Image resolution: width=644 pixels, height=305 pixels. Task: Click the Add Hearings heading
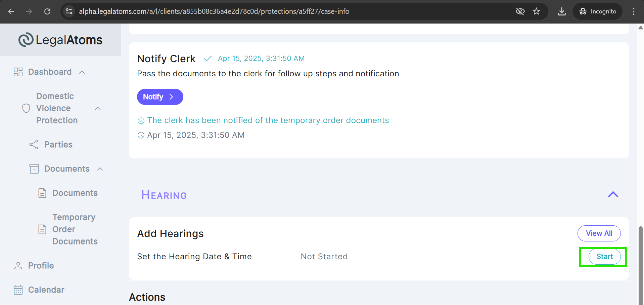click(170, 233)
